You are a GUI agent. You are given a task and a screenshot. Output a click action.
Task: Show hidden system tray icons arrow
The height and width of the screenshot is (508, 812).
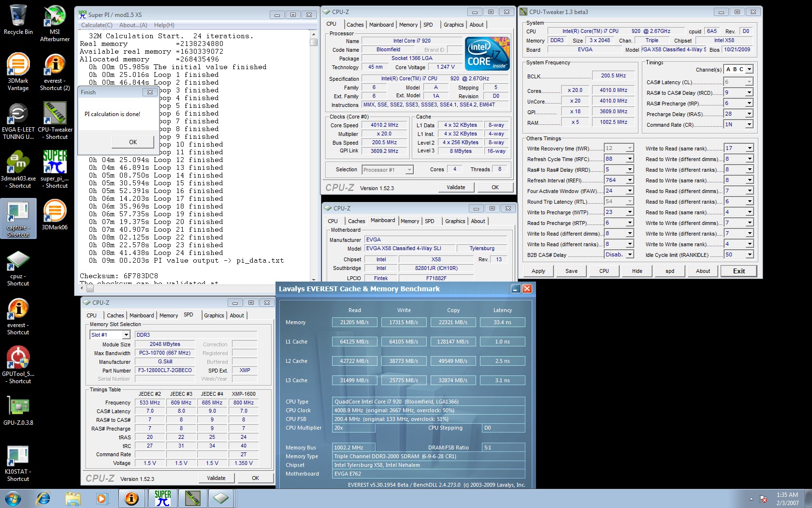point(751,499)
